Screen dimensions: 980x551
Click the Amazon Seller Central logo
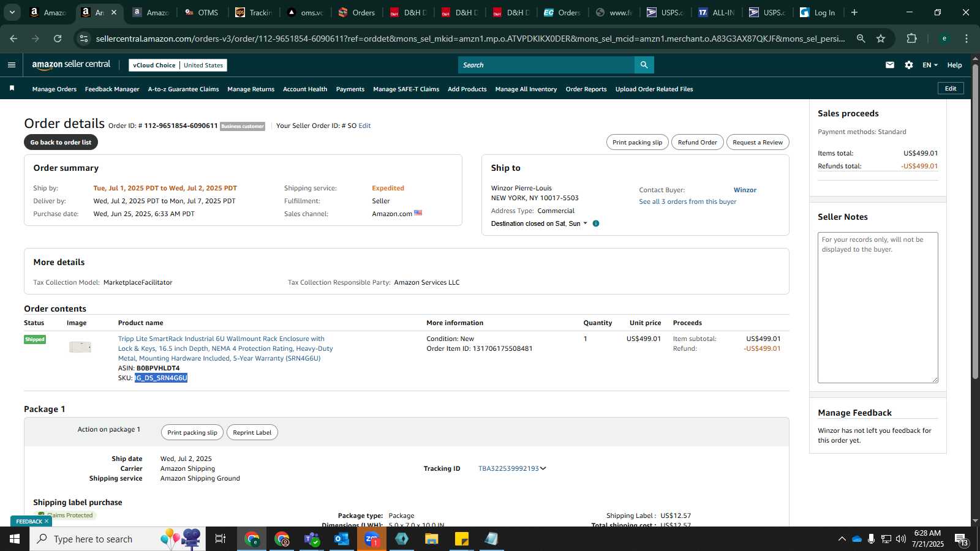click(x=71, y=65)
